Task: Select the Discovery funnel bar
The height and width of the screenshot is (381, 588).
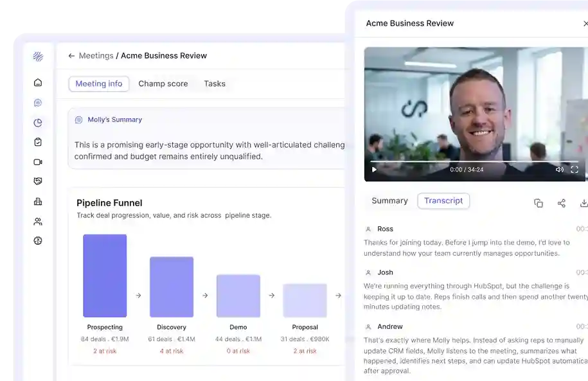Action: tap(172, 287)
